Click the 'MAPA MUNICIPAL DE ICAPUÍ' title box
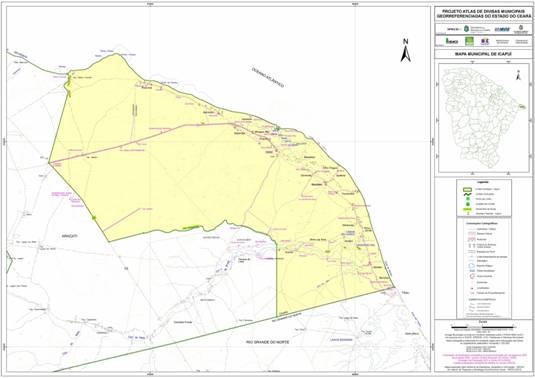Viewport: 535px width, 378px height. click(483, 54)
